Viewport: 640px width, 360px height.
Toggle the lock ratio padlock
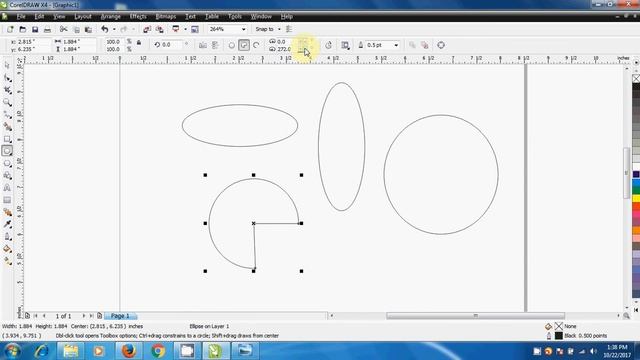point(139,42)
